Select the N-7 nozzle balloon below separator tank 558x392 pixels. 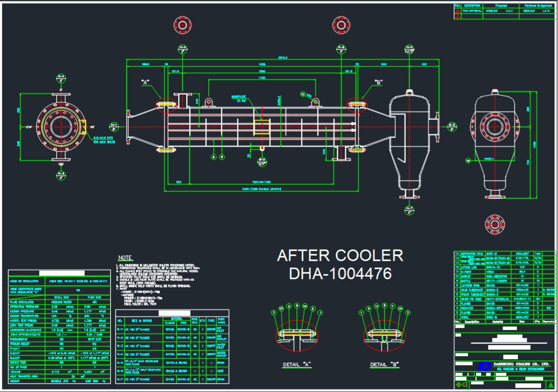click(409, 210)
